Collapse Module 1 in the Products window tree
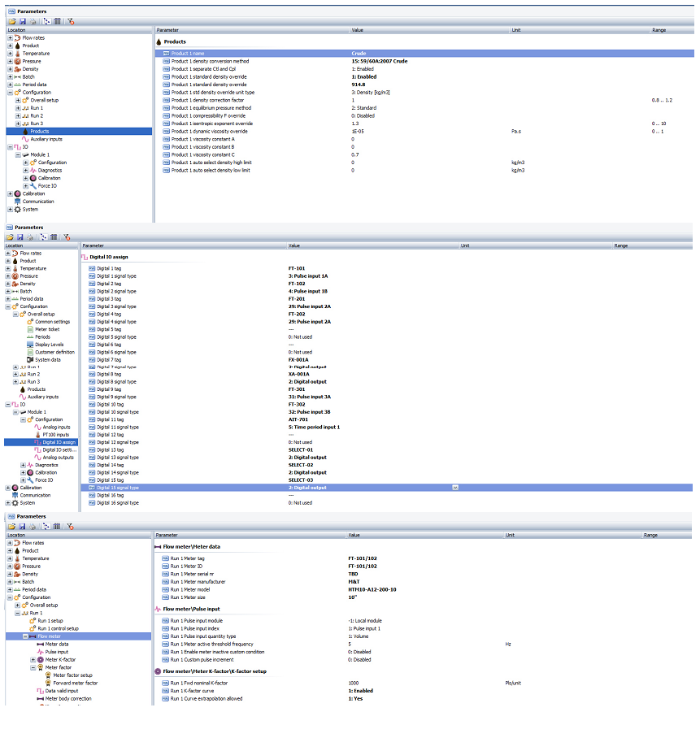Viewport: 700px width, 738px height. click(x=18, y=155)
